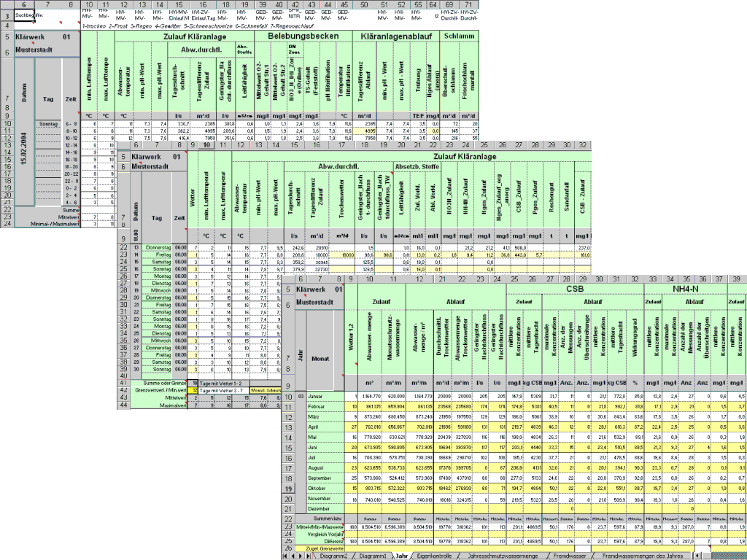Click column header 6 in the top window

23,4
